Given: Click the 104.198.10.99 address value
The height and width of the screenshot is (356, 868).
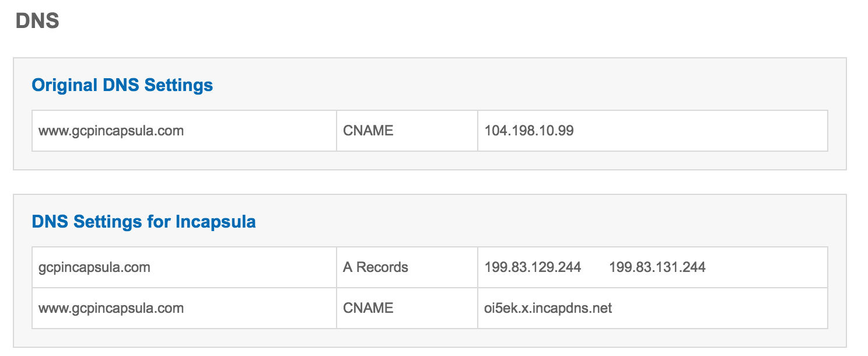Looking at the screenshot, I should 529,131.
